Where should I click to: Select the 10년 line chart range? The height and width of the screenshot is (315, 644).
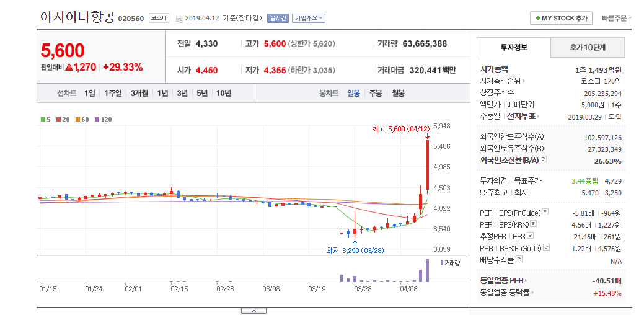pyautogui.click(x=223, y=93)
